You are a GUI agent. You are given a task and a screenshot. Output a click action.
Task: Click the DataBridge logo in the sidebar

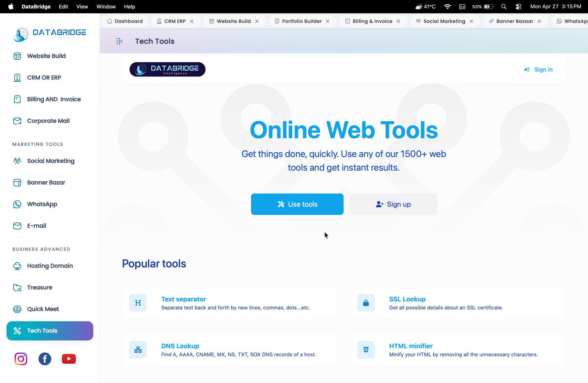[x=50, y=34]
